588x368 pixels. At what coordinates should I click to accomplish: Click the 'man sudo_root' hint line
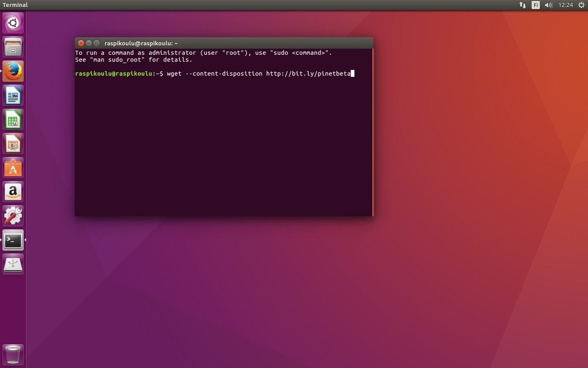point(134,60)
